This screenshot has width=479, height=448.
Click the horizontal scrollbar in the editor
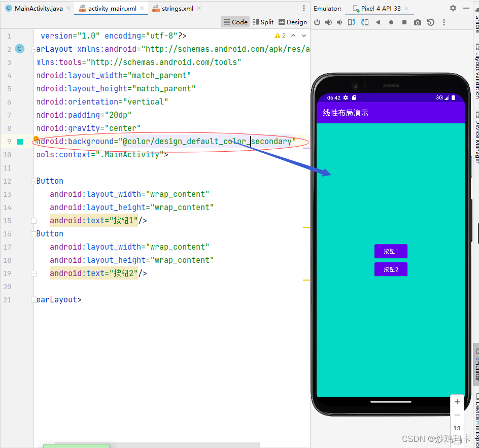(x=157, y=444)
